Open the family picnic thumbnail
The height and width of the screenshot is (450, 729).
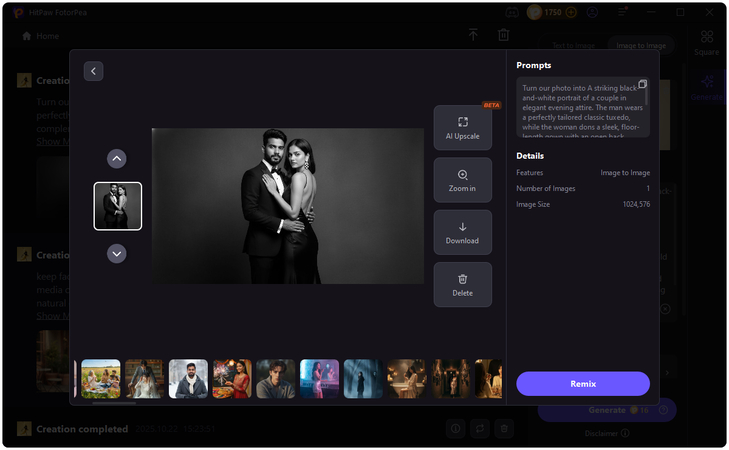[101, 378]
